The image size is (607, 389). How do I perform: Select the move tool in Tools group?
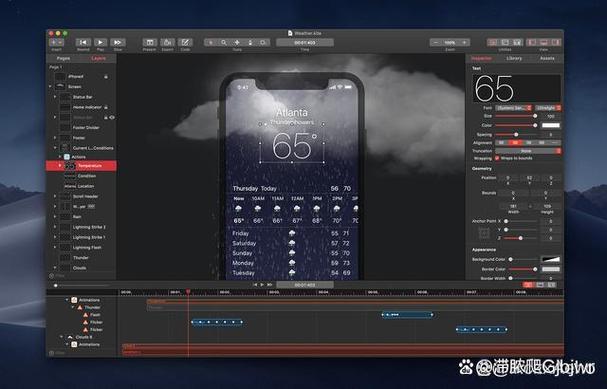[237, 43]
